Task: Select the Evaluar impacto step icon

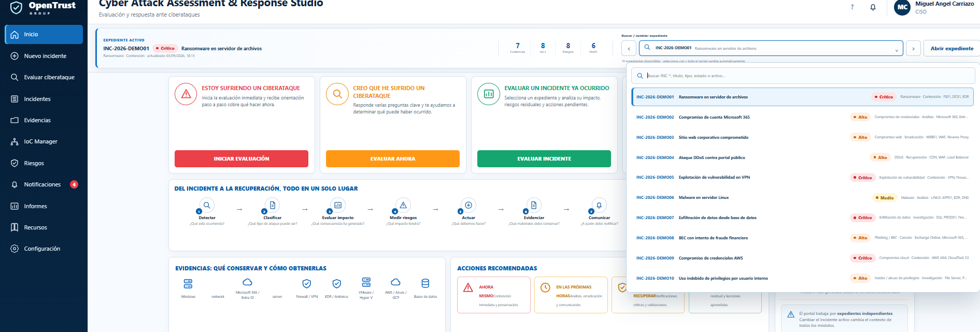Action: 338,205
